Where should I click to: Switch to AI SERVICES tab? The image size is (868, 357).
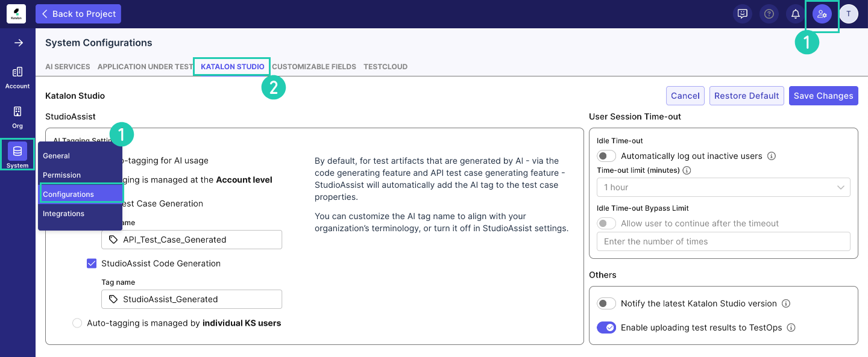[x=68, y=67]
